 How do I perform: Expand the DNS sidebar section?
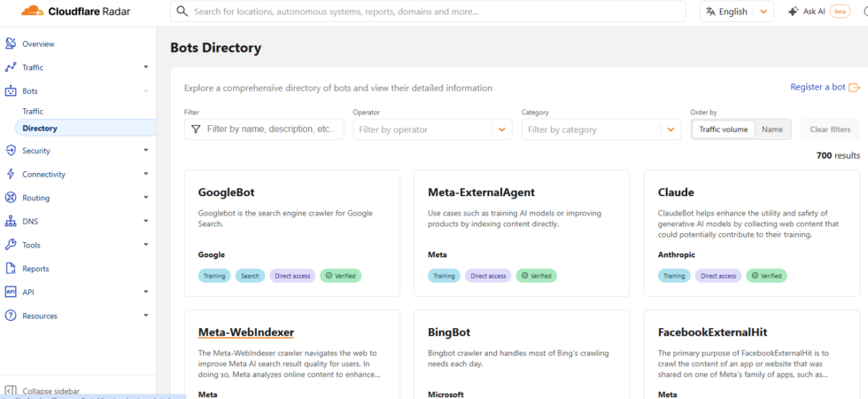[146, 221]
